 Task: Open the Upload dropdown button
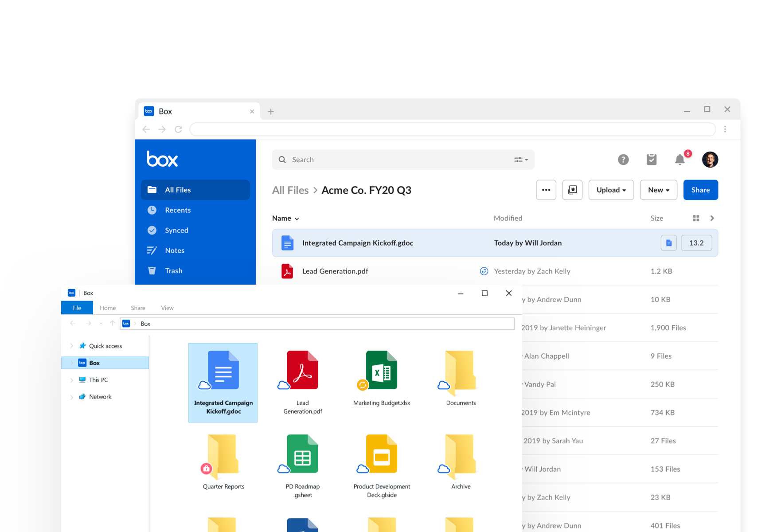coord(611,190)
